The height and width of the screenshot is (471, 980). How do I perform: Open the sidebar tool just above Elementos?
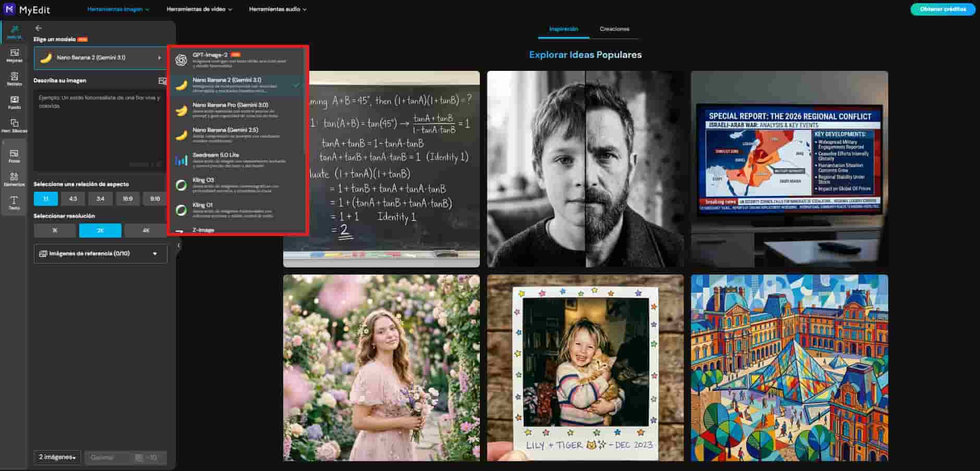point(15,156)
